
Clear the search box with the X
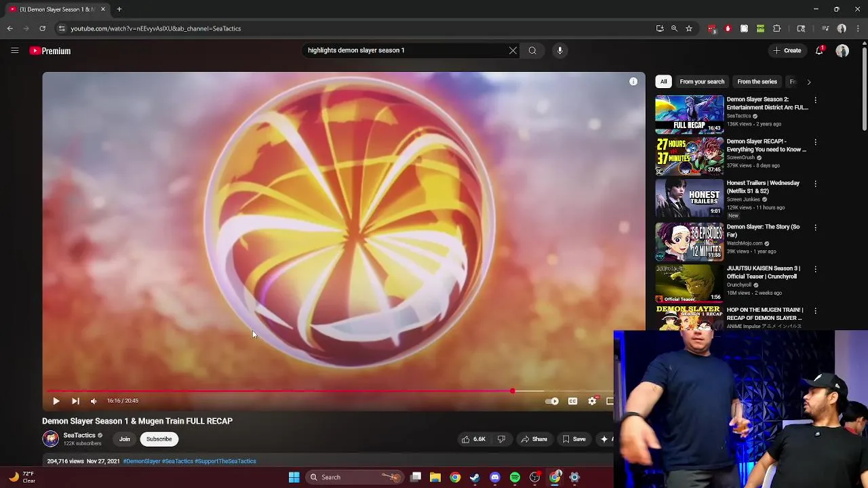[x=513, y=50]
